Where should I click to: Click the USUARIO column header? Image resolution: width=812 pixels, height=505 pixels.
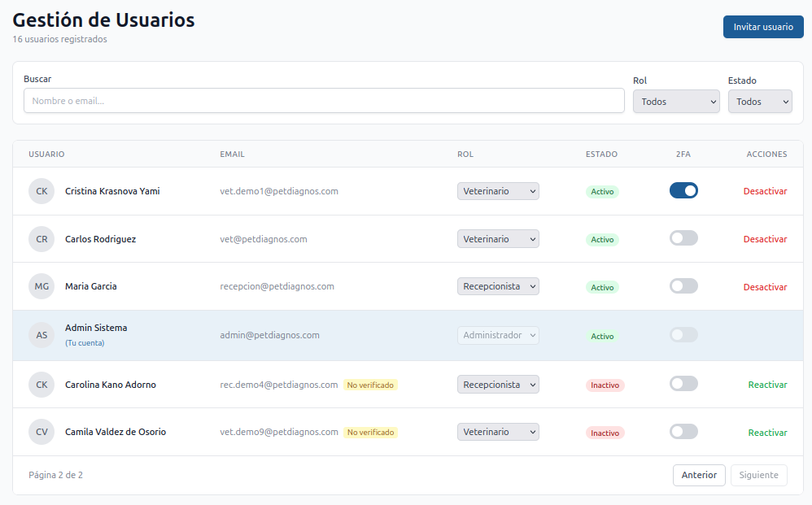click(x=46, y=155)
